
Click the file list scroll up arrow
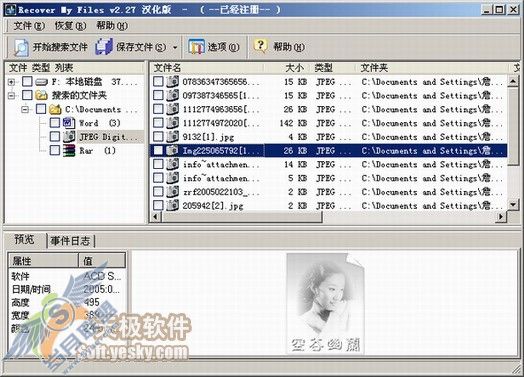[513, 82]
